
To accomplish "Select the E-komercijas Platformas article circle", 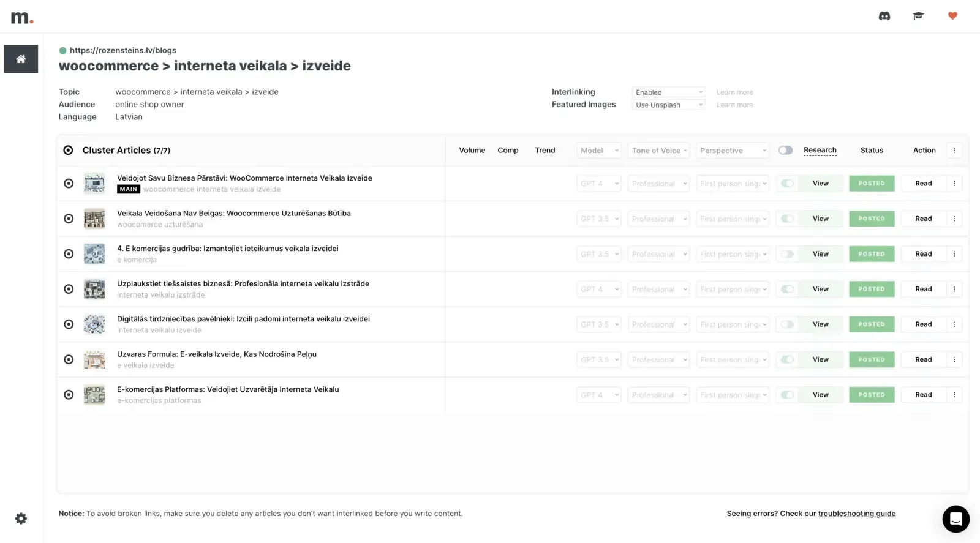I will pyautogui.click(x=69, y=395).
